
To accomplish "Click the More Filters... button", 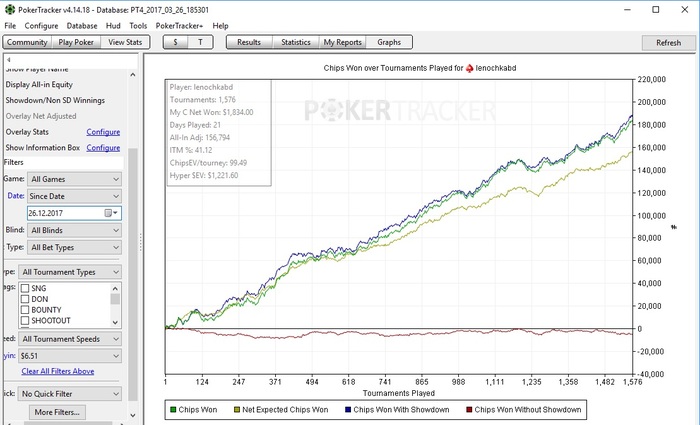I will pos(57,412).
